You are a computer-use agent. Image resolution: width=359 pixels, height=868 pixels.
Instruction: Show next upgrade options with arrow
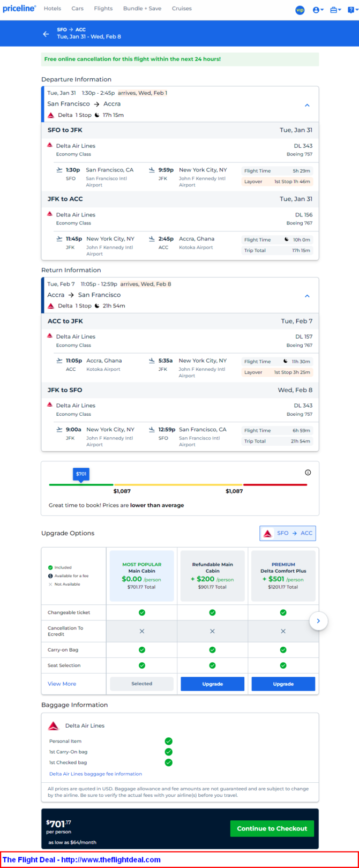pos(318,621)
